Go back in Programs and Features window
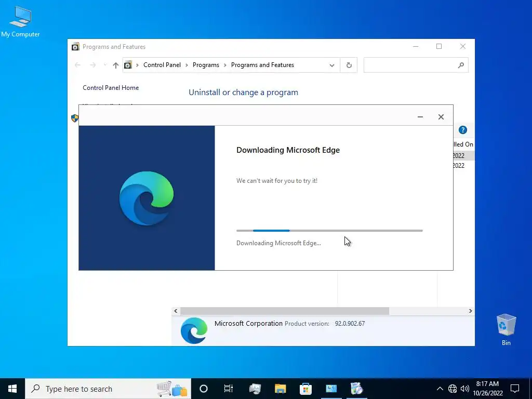The height and width of the screenshot is (399, 532). (78, 65)
